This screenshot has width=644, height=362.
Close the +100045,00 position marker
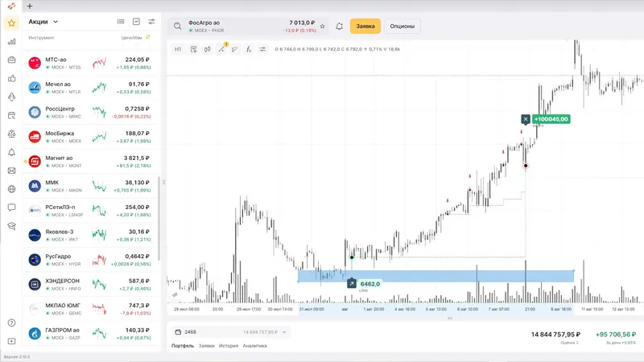[x=526, y=119]
